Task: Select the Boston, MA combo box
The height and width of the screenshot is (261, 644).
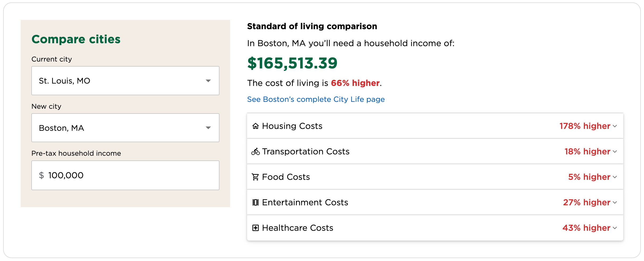Action: coord(125,128)
